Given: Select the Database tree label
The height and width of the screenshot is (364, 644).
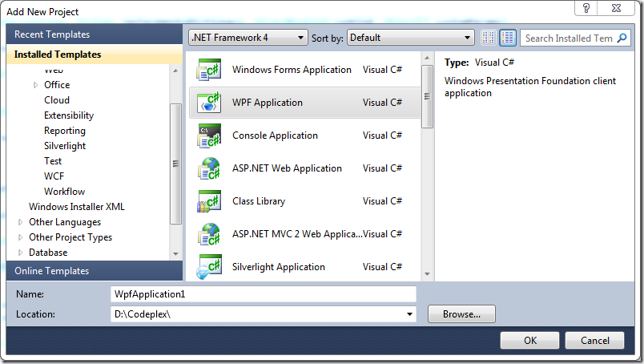Looking at the screenshot, I should pos(48,253).
